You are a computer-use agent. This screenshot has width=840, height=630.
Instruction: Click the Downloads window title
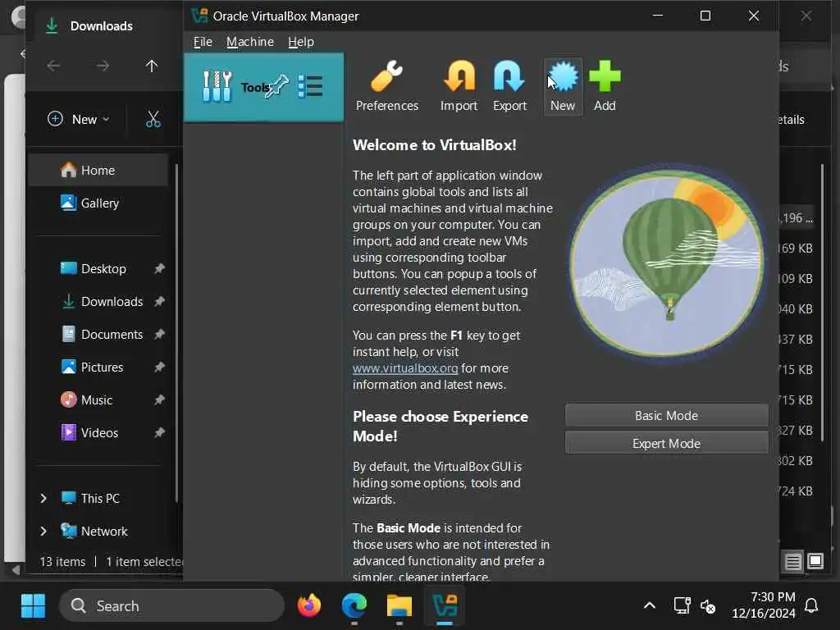coord(101,26)
